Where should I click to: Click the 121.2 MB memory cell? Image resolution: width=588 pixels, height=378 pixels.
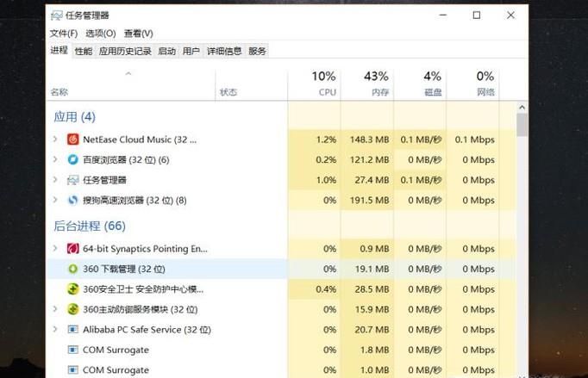coord(367,159)
